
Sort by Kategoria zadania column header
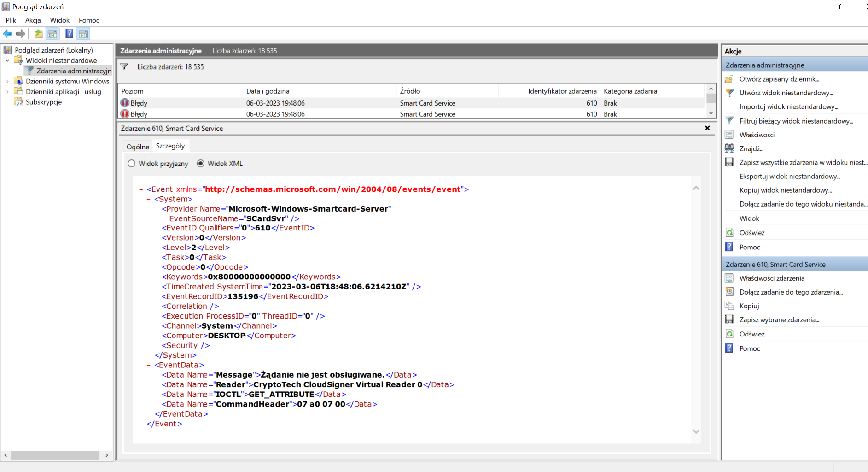coord(652,91)
